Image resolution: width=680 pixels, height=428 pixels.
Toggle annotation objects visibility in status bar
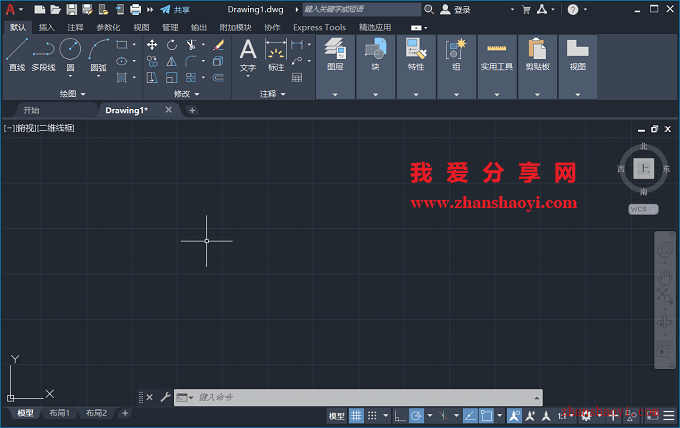[x=514, y=416]
